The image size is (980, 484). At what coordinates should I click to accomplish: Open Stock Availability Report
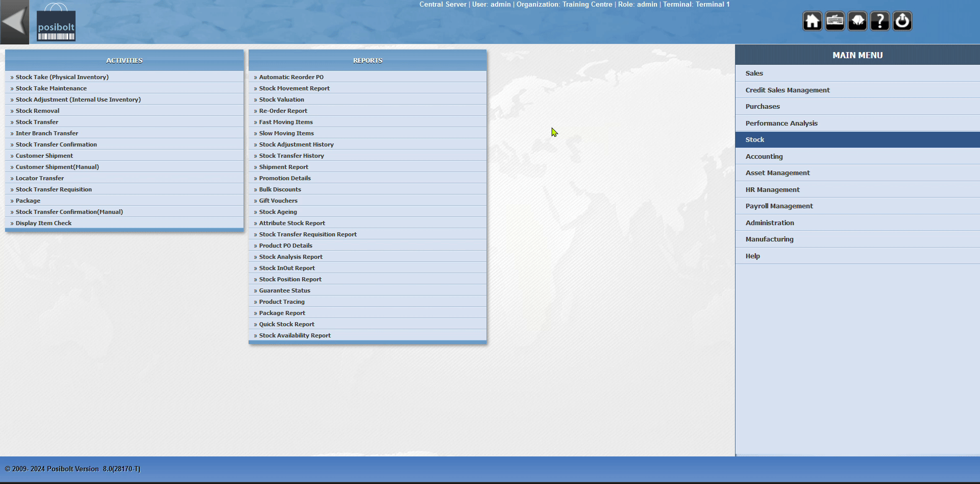[367, 335]
